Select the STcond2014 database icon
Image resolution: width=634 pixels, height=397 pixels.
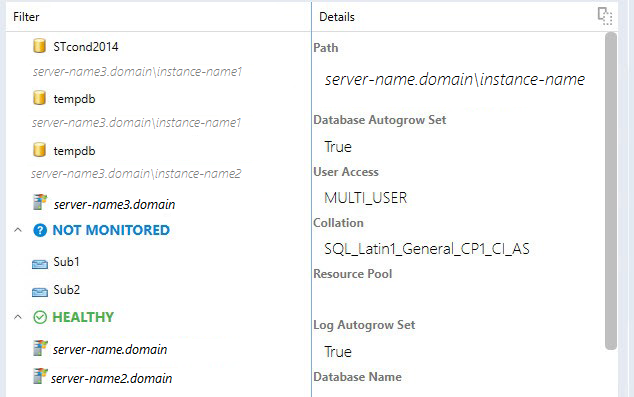click(x=39, y=46)
